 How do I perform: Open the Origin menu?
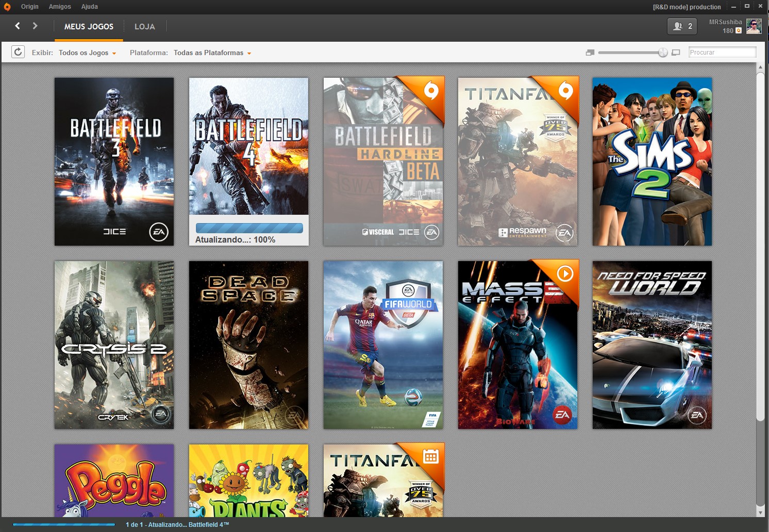[x=30, y=7]
